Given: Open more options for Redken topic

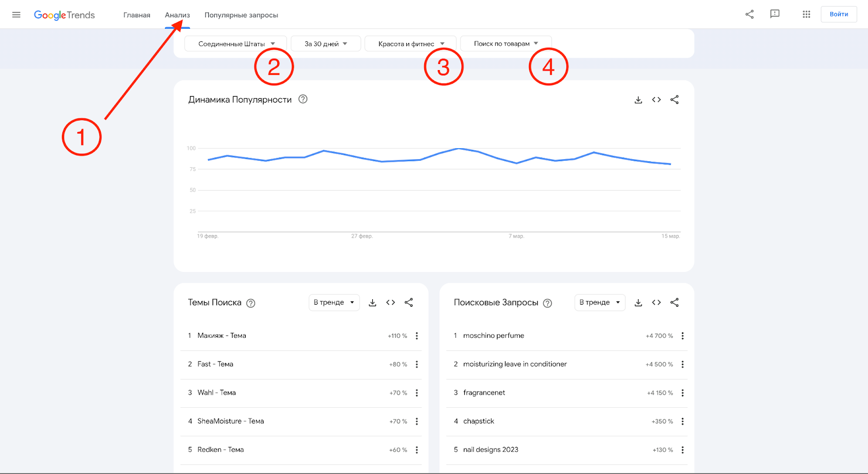Looking at the screenshot, I should [417, 450].
